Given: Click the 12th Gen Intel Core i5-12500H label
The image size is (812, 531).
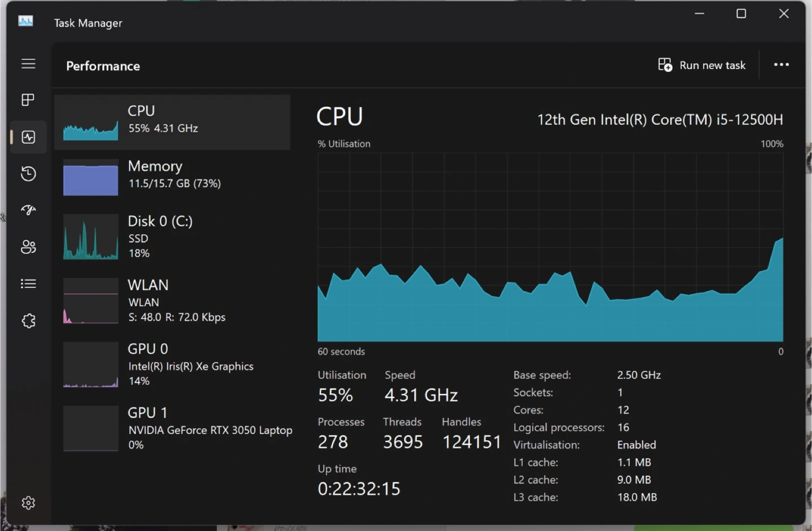Looking at the screenshot, I should point(660,120).
